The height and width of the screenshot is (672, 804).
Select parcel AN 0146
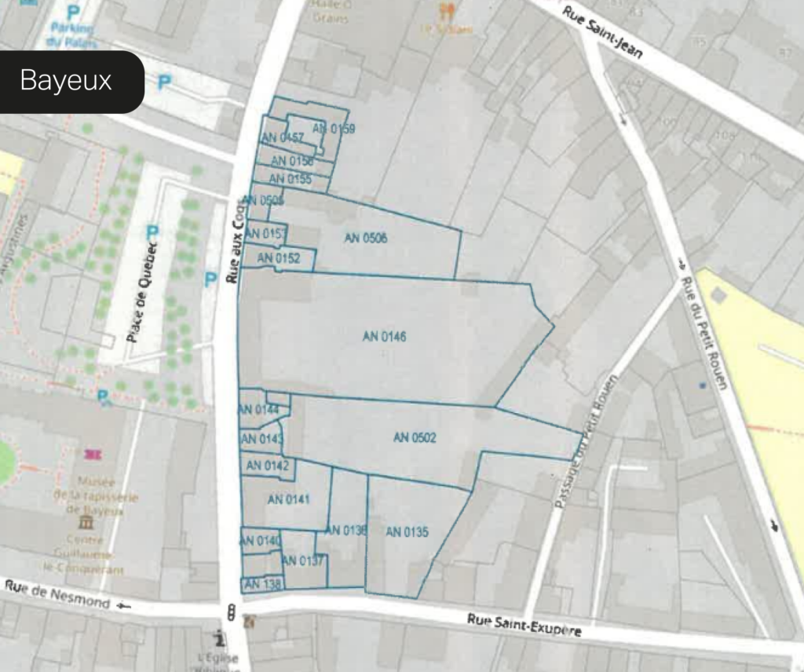[x=384, y=337]
